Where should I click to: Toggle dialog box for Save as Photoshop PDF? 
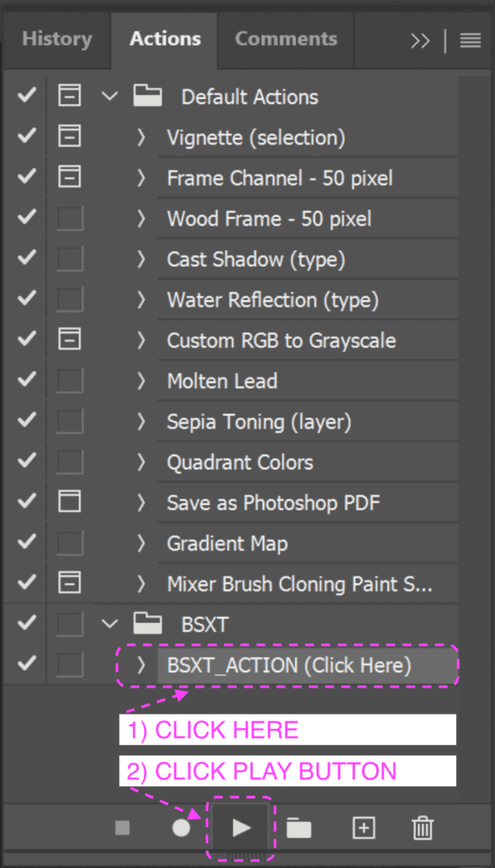point(70,503)
